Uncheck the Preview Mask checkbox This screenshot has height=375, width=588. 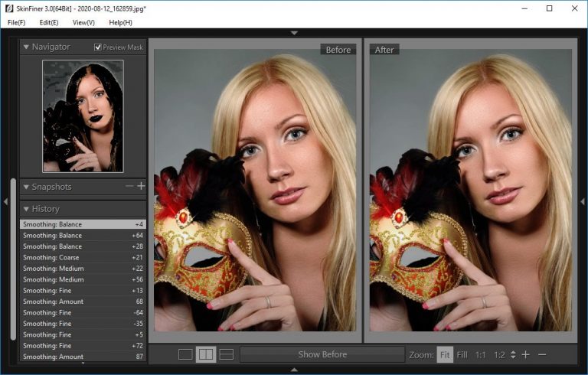coord(97,47)
